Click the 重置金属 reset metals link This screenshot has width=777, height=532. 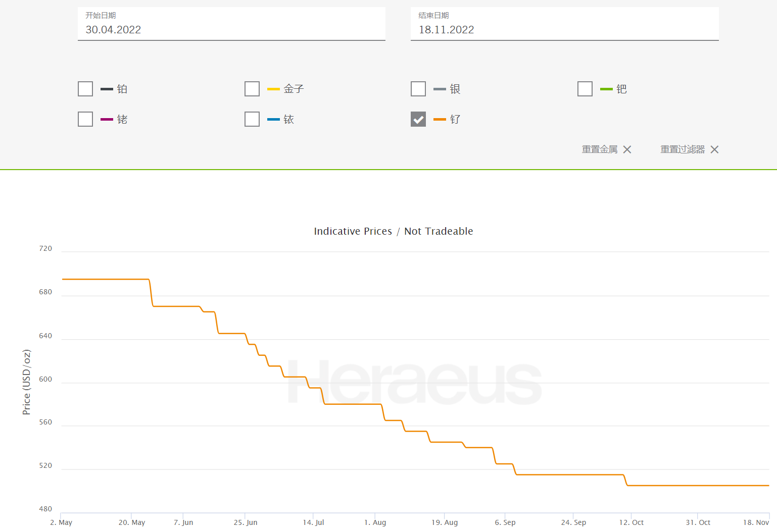600,149
